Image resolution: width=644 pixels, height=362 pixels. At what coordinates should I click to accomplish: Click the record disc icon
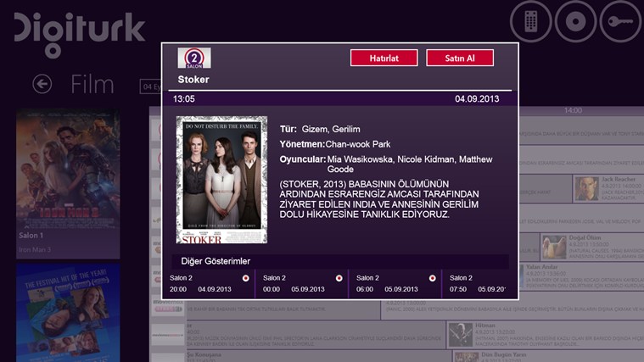[x=575, y=21]
